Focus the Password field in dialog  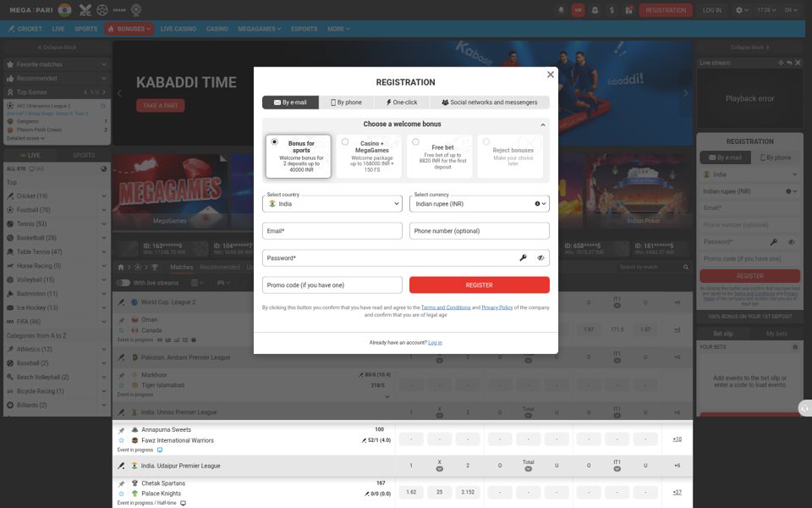(405, 257)
